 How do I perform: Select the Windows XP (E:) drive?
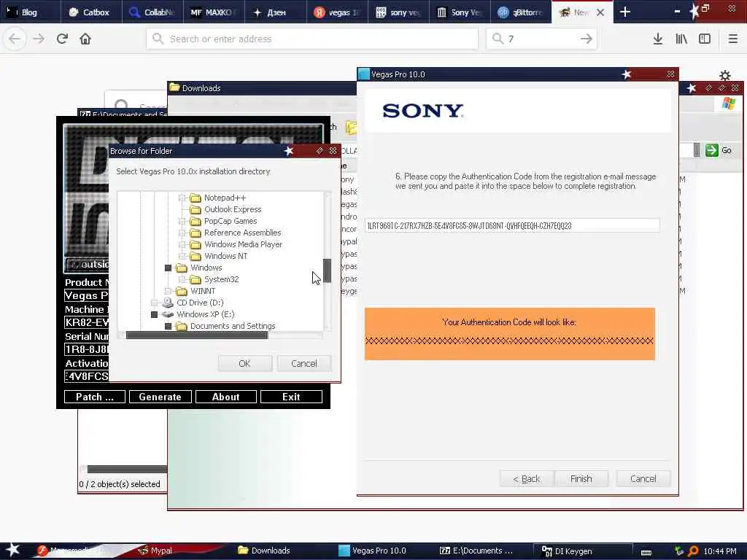tap(205, 314)
